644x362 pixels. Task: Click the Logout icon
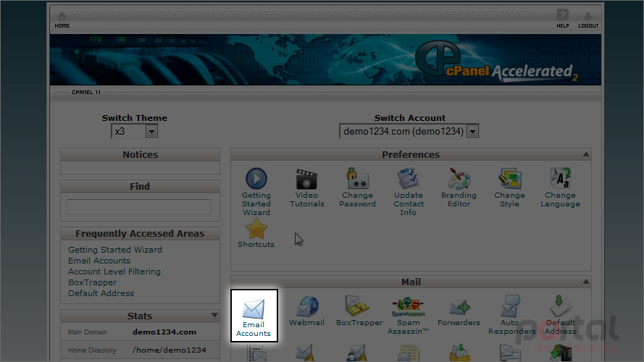[588, 20]
